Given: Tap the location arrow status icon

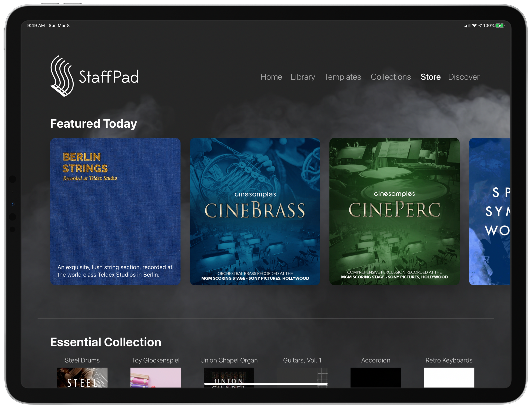Looking at the screenshot, I should pos(480,26).
